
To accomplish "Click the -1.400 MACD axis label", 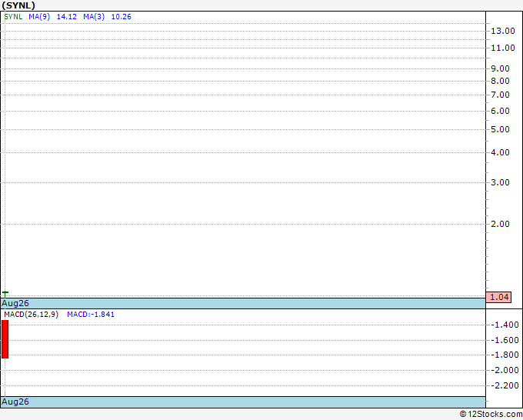I will 505,325.
